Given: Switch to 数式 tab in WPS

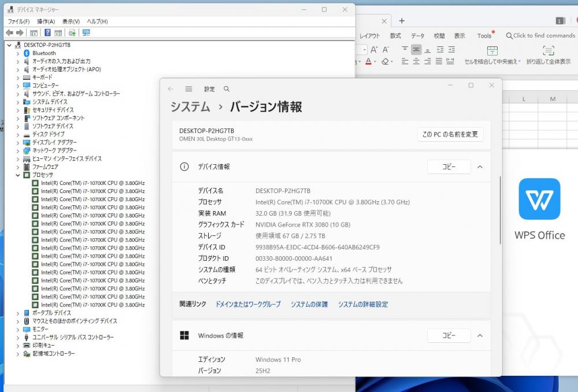Looking at the screenshot, I should tap(395, 36).
